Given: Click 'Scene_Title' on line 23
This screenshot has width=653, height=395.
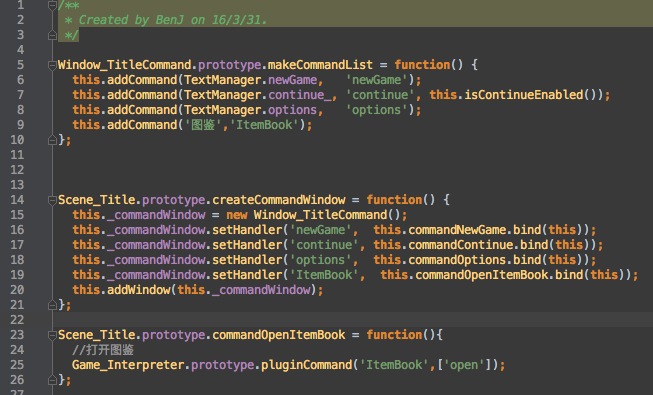Looking at the screenshot, I should (x=97, y=335).
